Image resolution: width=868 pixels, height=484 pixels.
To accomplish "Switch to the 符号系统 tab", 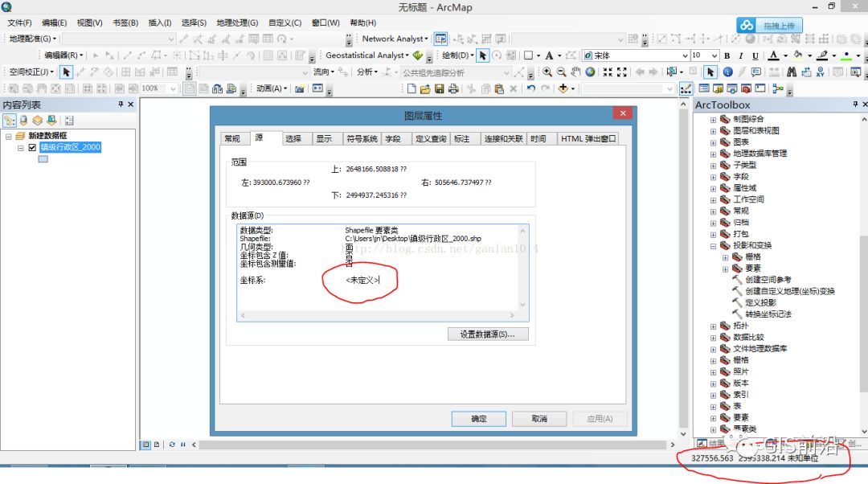I will (x=362, y=139).
